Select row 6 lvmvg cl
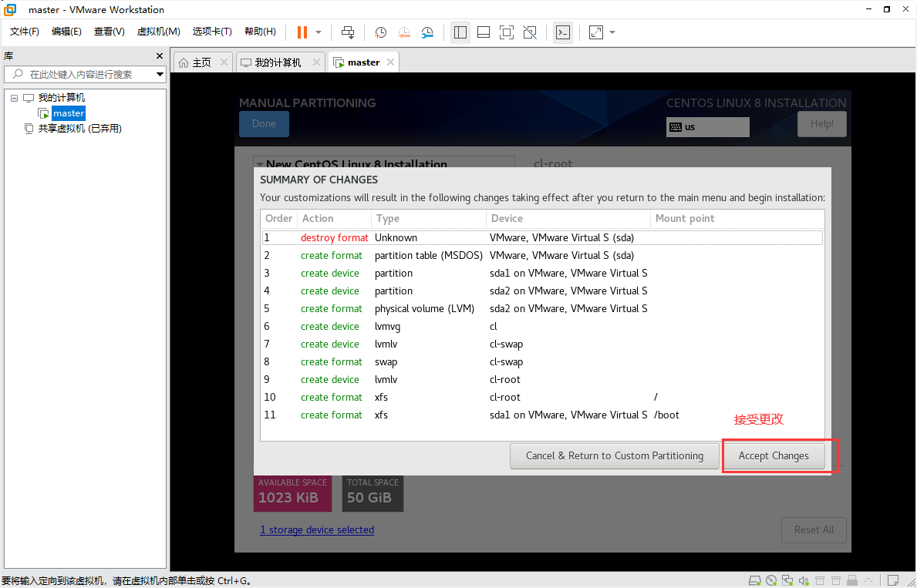 coord(542,326)
